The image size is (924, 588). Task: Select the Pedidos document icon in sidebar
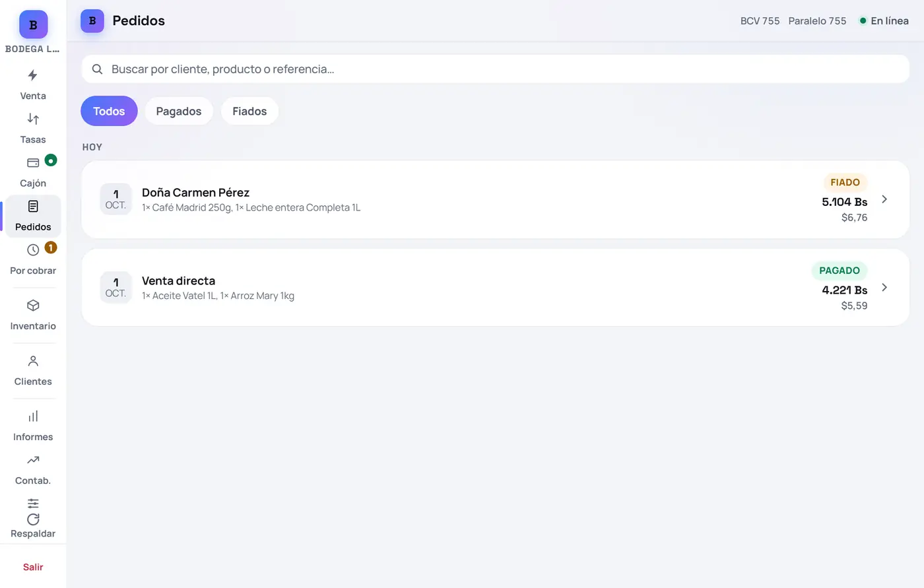(33, 207)
